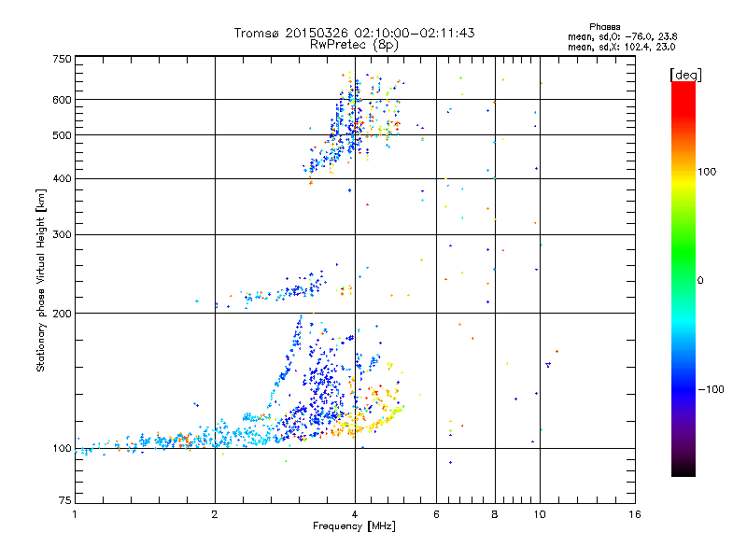Screen dimensions: 747x560
Task: Click the 750 km y-axis label
Action: click(x=62, y=59)
